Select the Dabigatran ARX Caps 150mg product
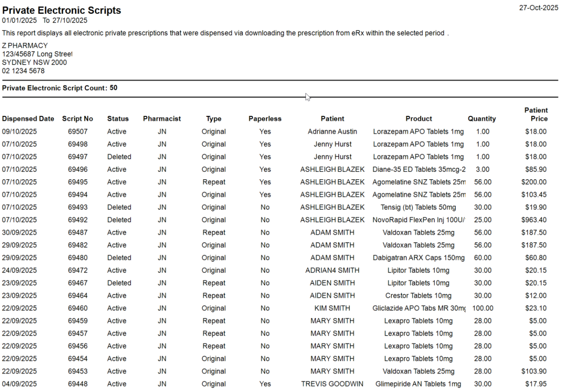Viewport: 566px width, 392px height. (x=419, y=257)
